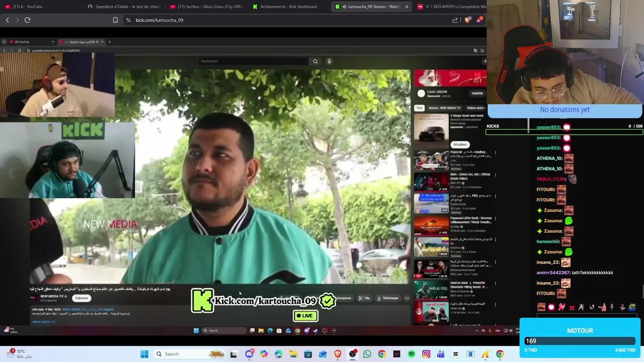The height and width of the screenshot is (362, 644).
Task: Click chat username hannechiii
Action: [548, 241]
